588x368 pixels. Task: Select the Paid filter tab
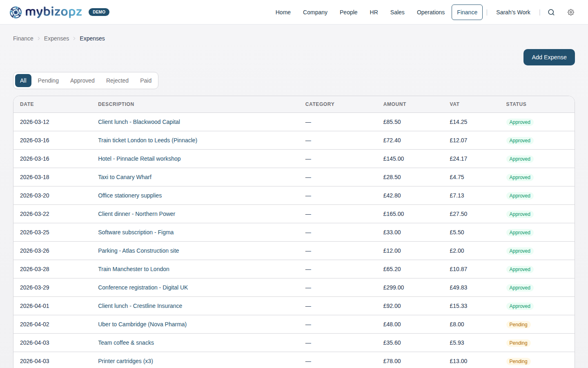pyautogui.click(x=146, y=81)
